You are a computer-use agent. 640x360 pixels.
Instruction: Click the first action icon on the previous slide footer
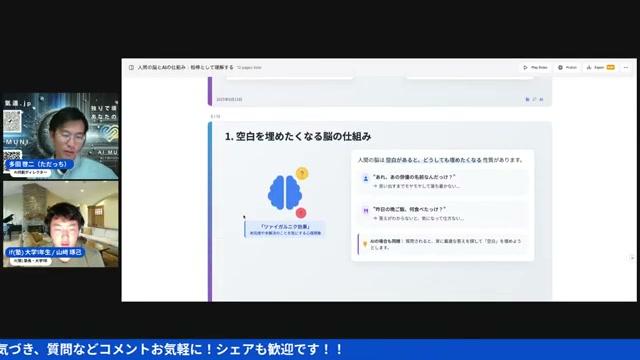coord(527,99)
